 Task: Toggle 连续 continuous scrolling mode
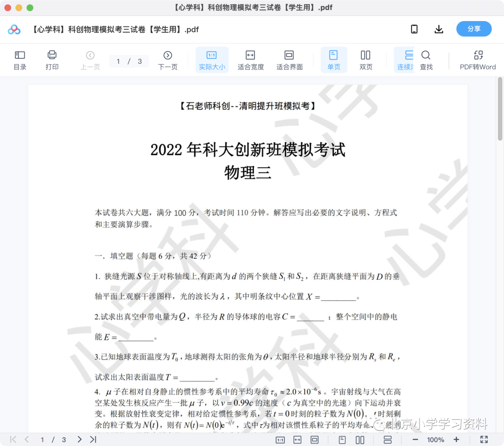(x=405, y=60)
